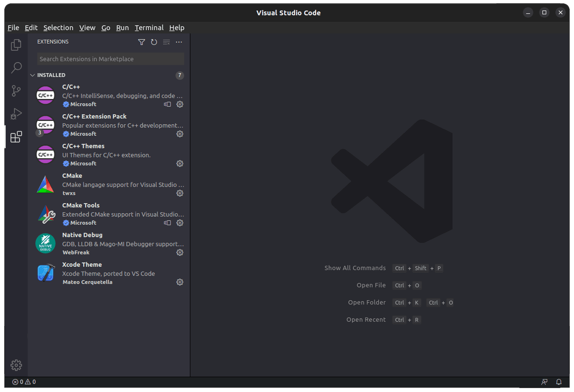Open the Search view

click(16, 67)
